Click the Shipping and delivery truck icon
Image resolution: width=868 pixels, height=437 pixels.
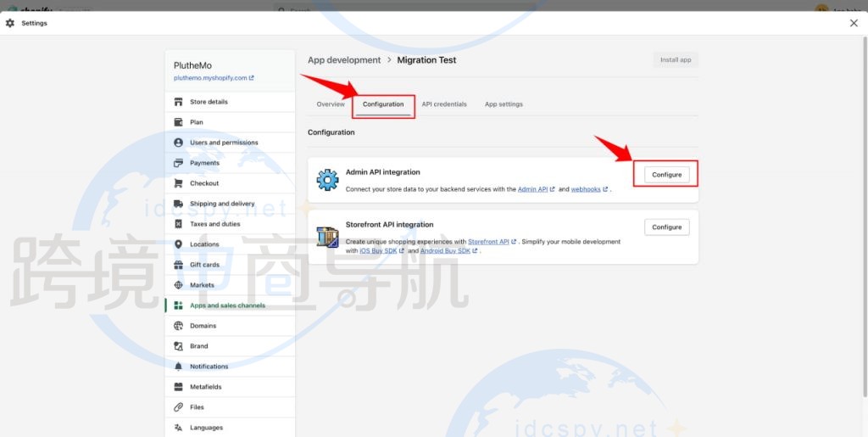178,204
